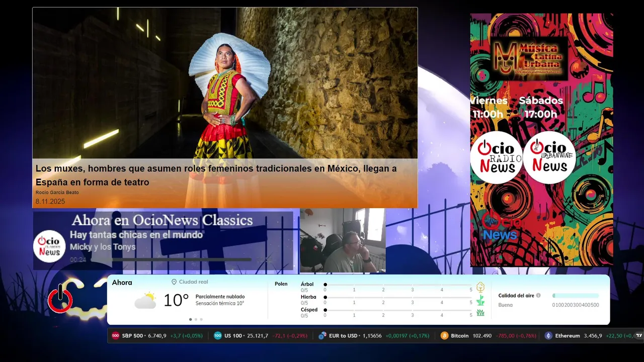Image resolution: width=644 pixels, height=362 pixels.
Task: Click the Sábados 17:00h schedule text
Action: pyautogui.click(x=541, y=107)
